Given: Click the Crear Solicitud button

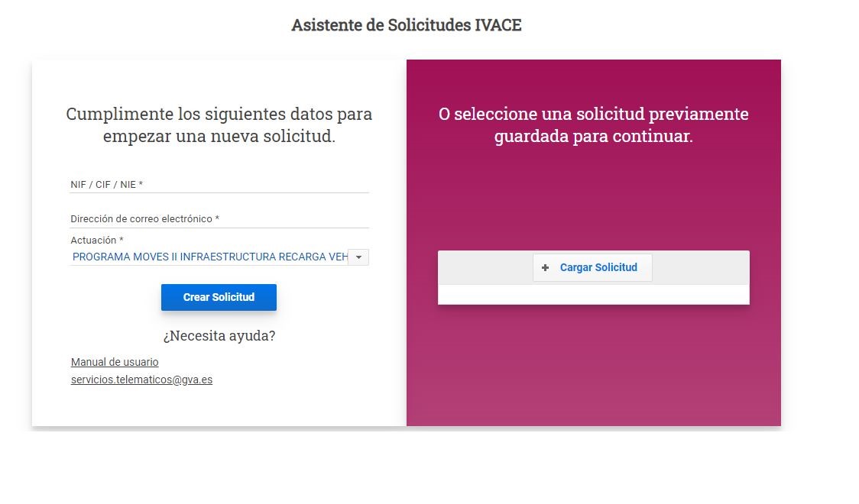Looking at the screenshot, I should click(x=219, y=297).
